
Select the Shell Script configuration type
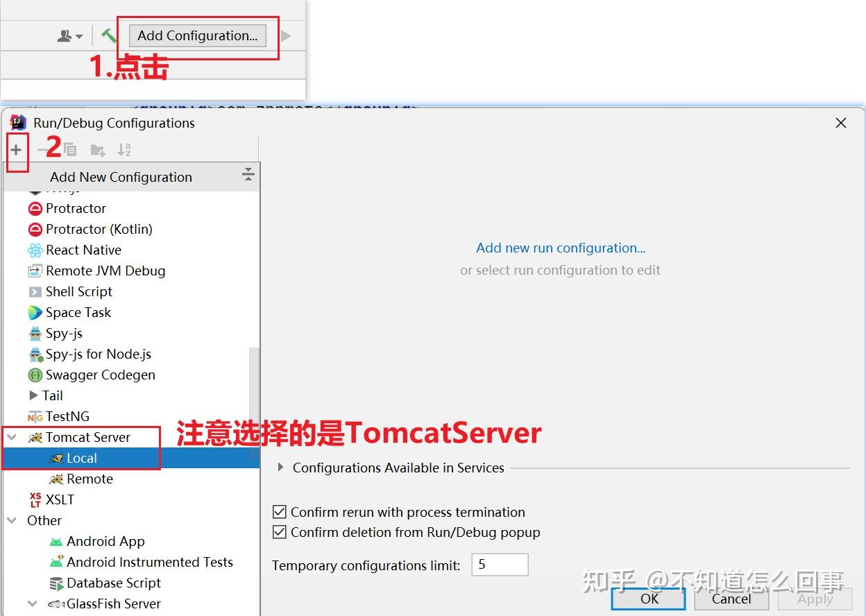(x=78, y=291)
